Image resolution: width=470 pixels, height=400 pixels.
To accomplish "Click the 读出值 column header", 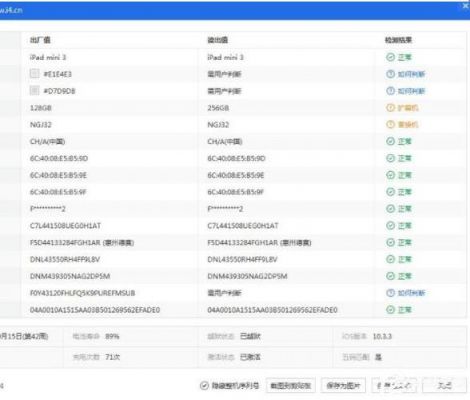I will coord(217,40).
